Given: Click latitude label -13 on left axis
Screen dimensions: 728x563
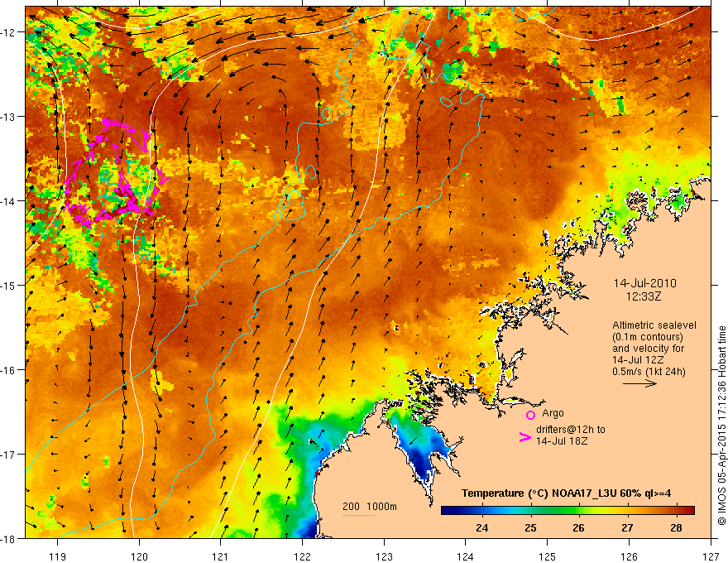Looking at the screenshot, I should tap(10, 117).
